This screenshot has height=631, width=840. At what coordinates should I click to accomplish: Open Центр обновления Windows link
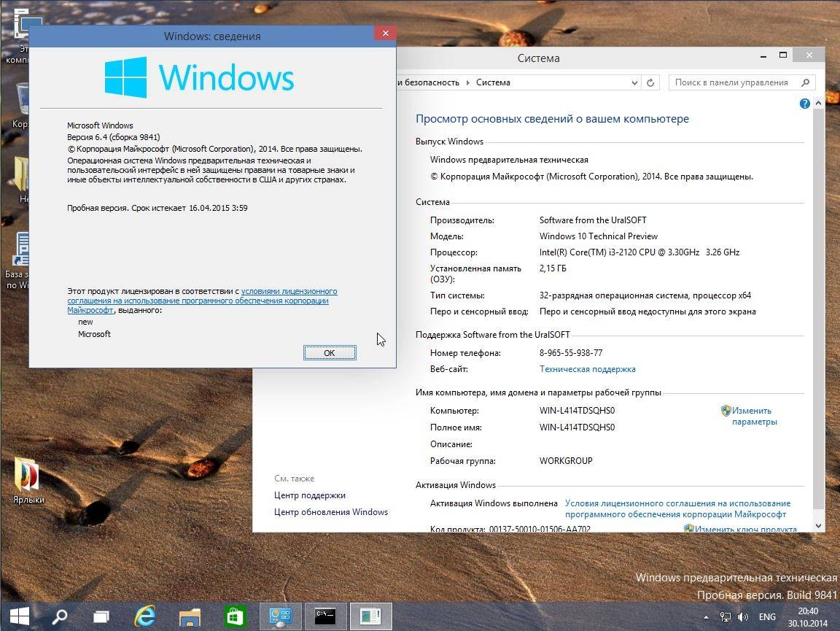[x=331, y=512]
